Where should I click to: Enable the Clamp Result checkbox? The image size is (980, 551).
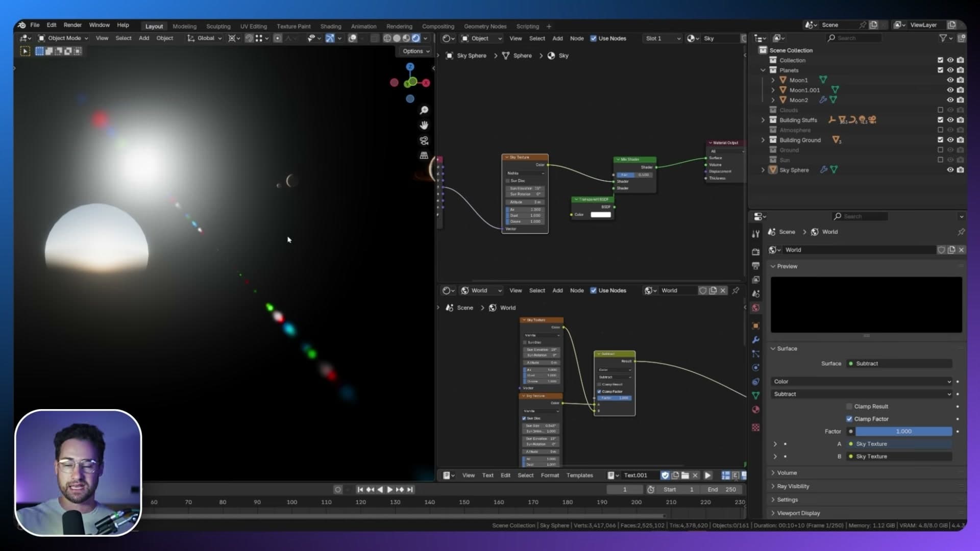[x=849, y=407]
